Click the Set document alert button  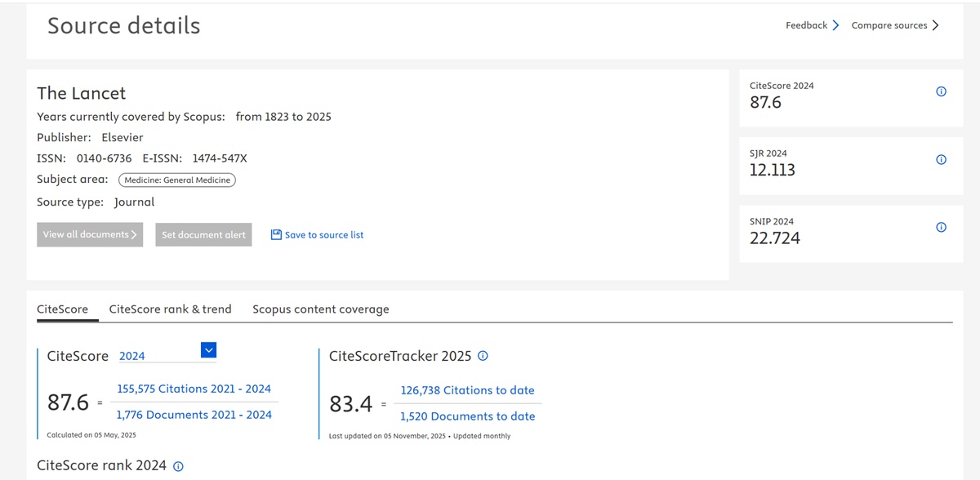click(x=203, y=235)
